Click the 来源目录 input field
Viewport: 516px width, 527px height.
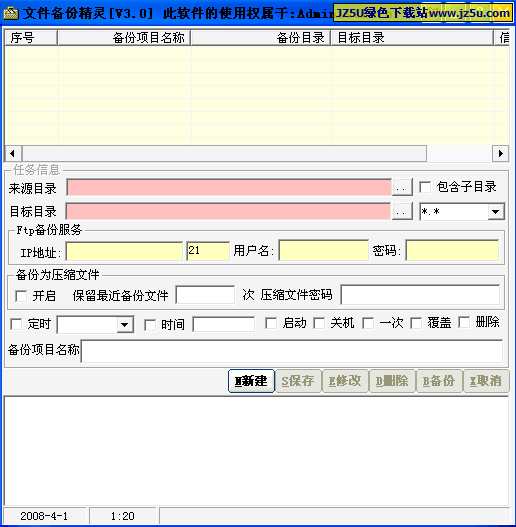point(229,187)
